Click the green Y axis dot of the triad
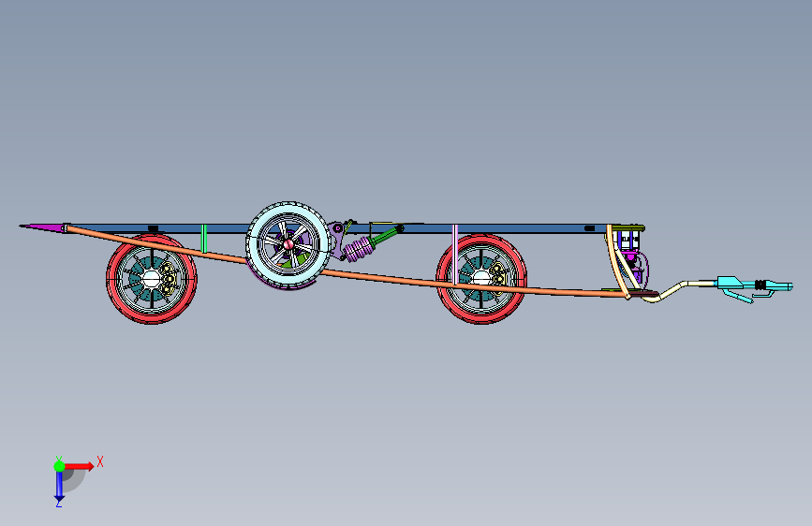The width and height of the screenshot is (812, 526). tap(59, 466)
